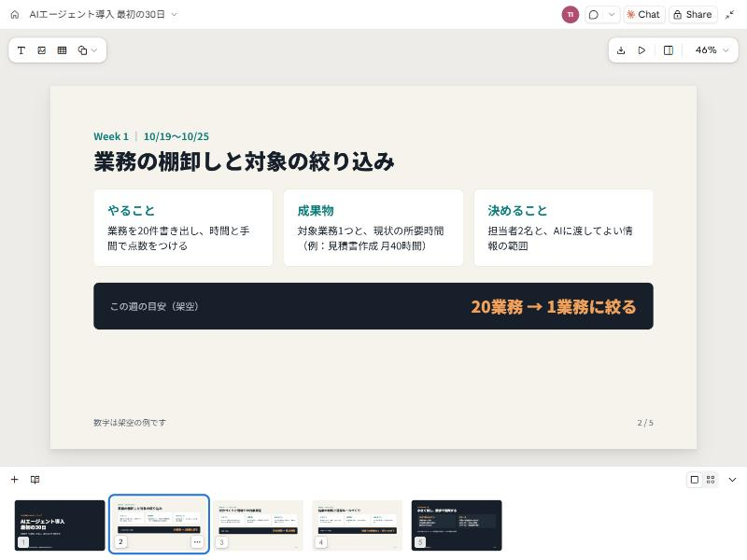The width and height of the screenshot is (747, 560).
Task: Switch to grid view of slides
Action: tap(711, 480)
